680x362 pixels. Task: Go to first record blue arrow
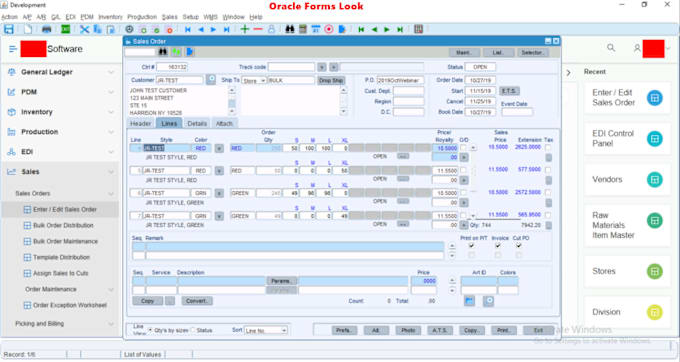click(x=188, y=29)
